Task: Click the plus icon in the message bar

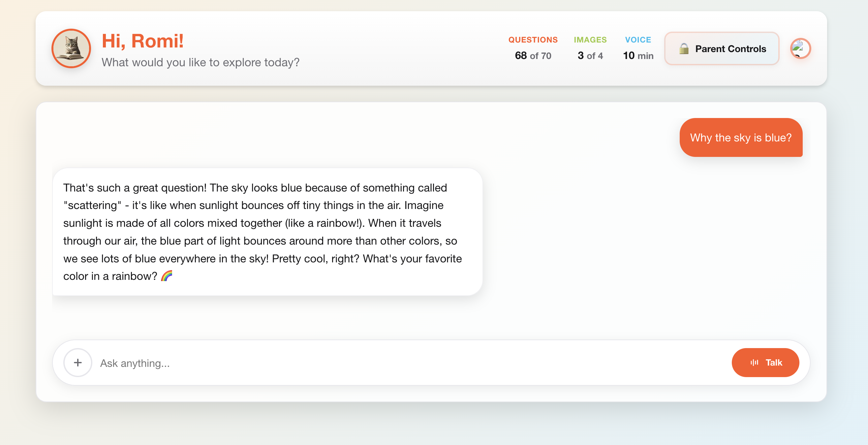Action: [77, 363]
